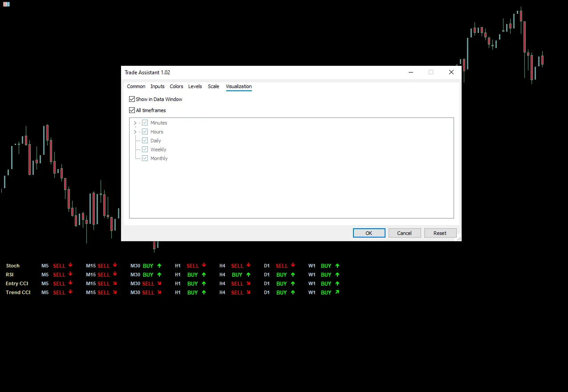Screen dimensions: 568x392
Task: Click the Entry CCI H1 BUY text
Action: pyautogui.click(x=193, y=284)
